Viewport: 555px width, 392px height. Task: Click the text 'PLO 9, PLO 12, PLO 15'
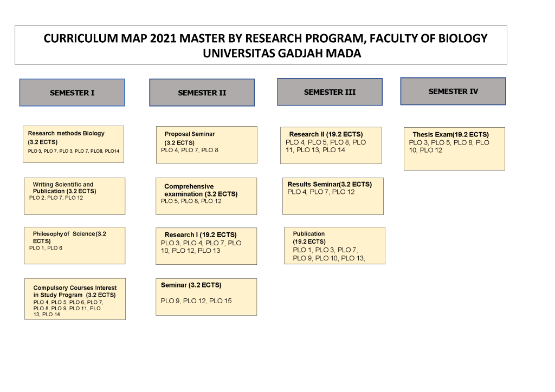(196, 301)
